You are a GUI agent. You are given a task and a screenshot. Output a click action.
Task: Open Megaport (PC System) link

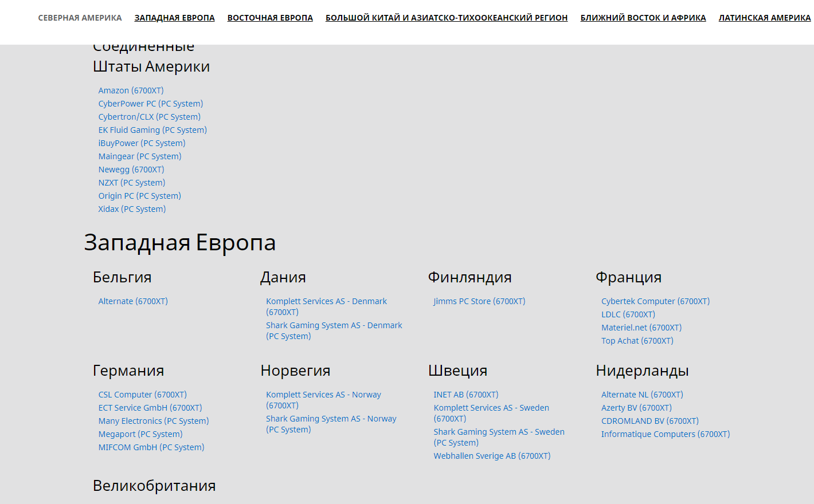tap(140, 434)
